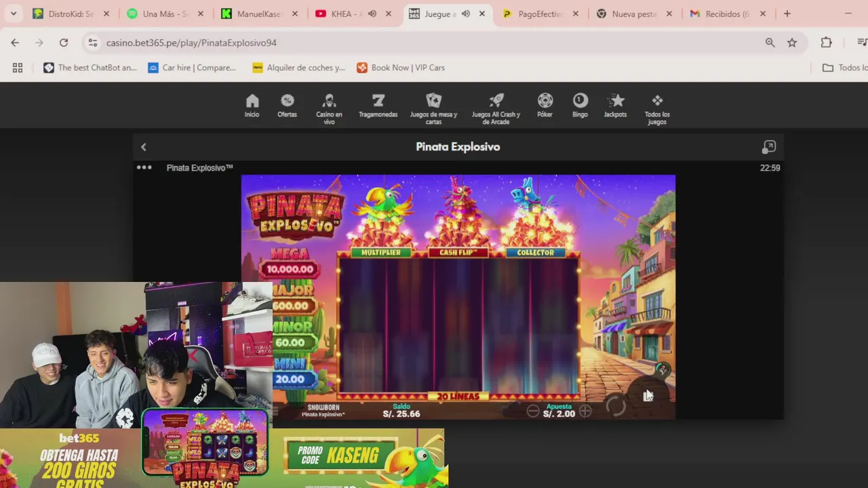The width and height of the screenshot is (868, 488).
Task: Click the 22:59 clock display
Action: tap(770, 168)
